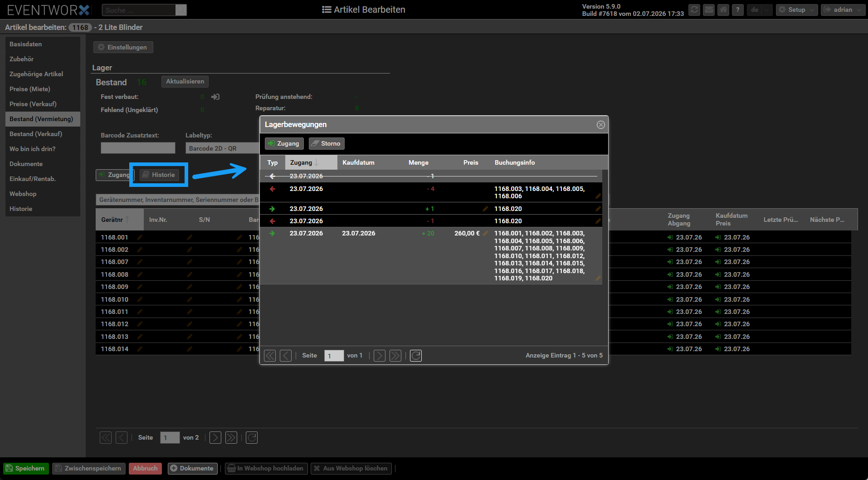Click Zugang button in Lagerbewegungen dialog
Screen dimensions: 868x480
click(x=284, y=143)
